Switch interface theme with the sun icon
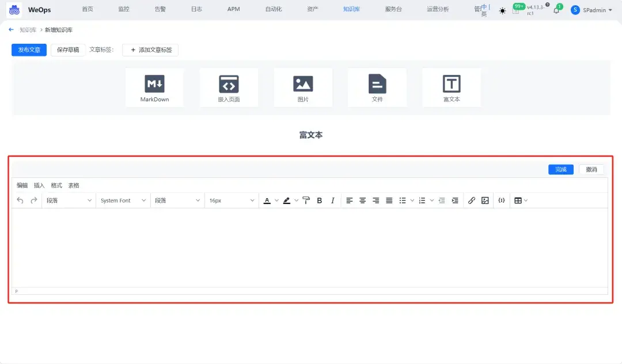This screenshot has width=622, height=364. pyautogui.click(x=502, y=10)
